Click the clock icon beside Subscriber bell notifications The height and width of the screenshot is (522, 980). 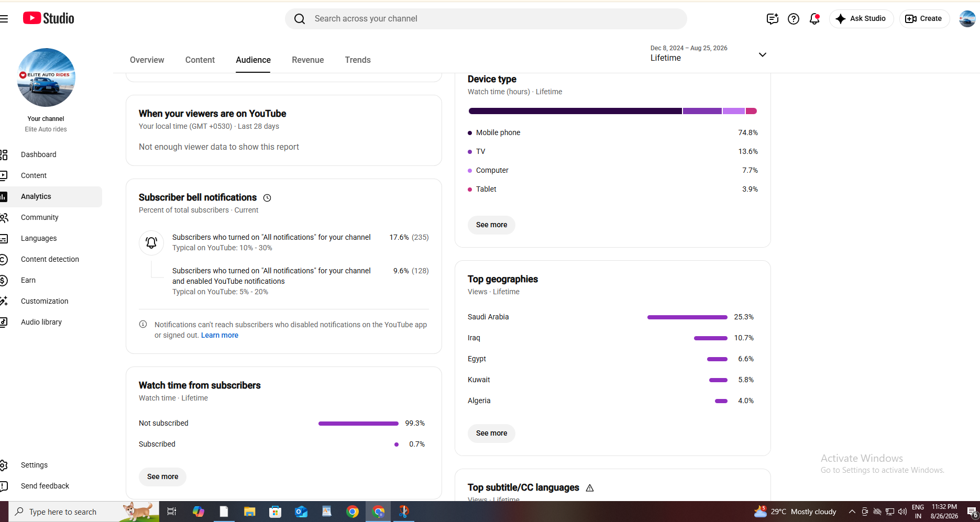coord(267,198)
